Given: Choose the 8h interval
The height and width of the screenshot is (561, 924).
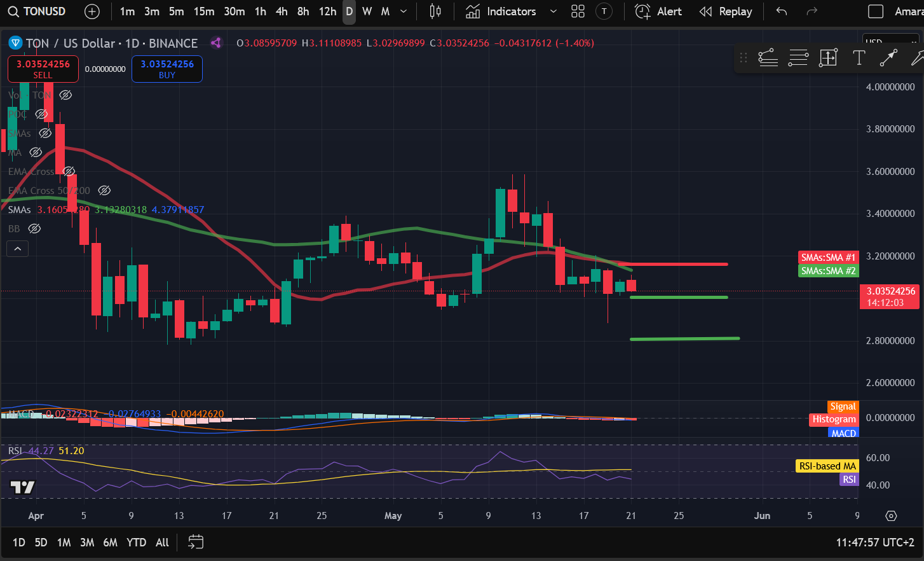Looking at the screenshot, I should [x=303, y=11].
